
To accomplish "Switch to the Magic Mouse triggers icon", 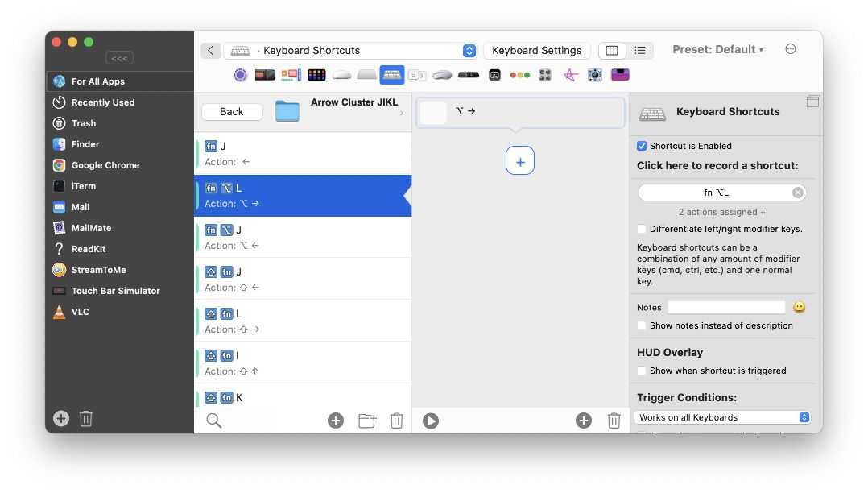I will [x=341, y=74].
